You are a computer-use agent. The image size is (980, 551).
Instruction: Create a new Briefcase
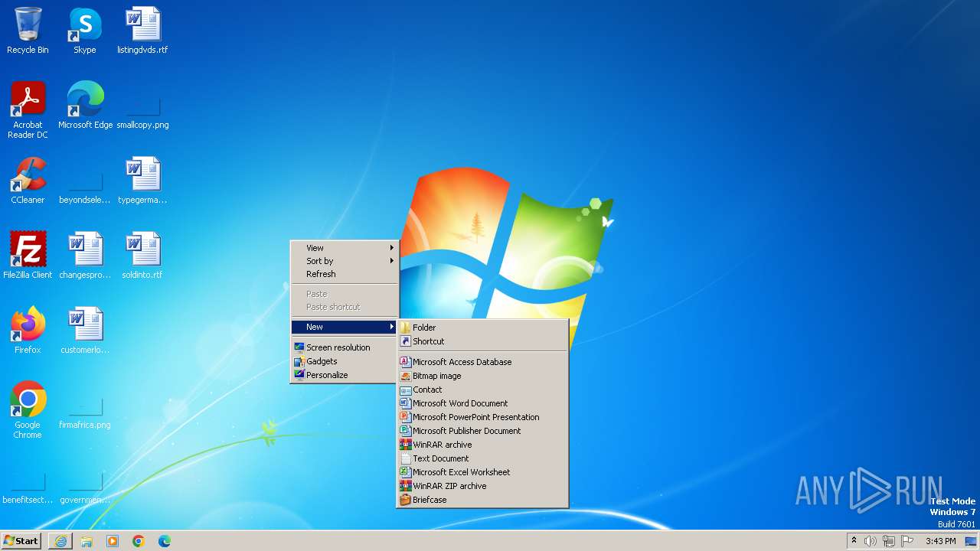coord(482,500)
